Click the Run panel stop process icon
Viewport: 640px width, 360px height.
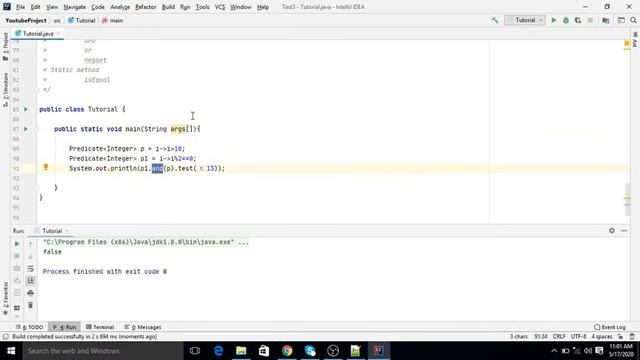pyautogui.click(x=17, y=256)
